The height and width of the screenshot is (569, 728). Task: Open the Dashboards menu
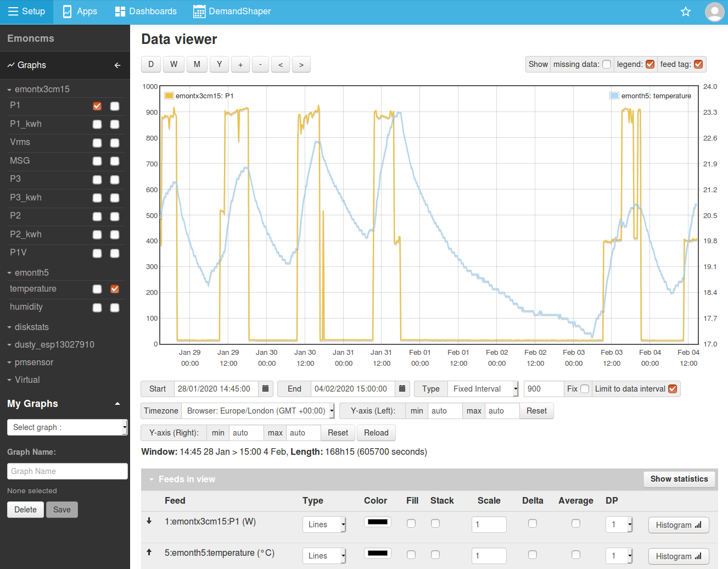(x=145, y=12)
